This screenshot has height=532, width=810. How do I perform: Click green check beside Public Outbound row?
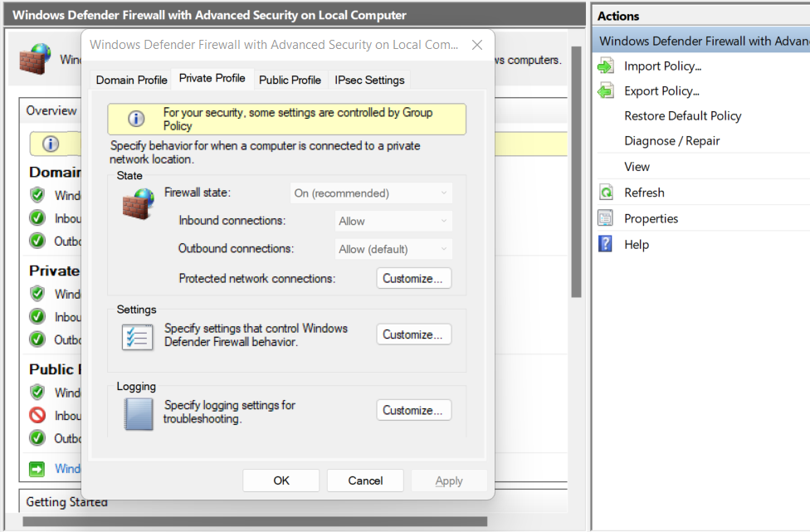coord(37,438)
